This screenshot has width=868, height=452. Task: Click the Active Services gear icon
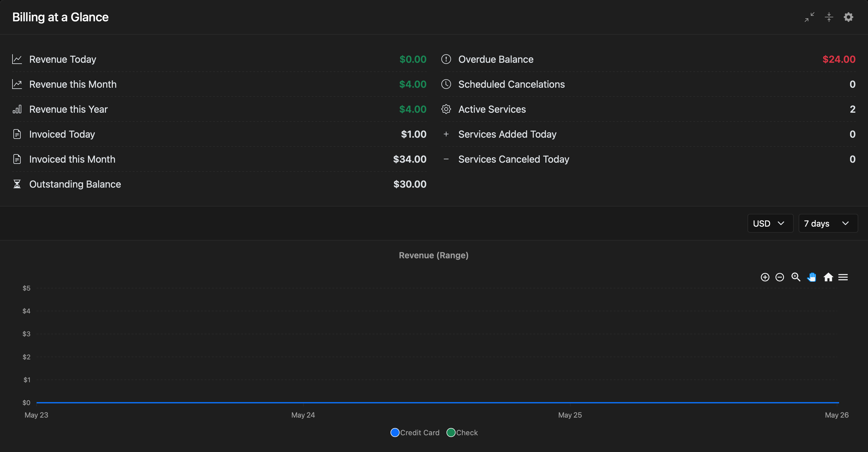pyautogui.click(x=446, y=109)
